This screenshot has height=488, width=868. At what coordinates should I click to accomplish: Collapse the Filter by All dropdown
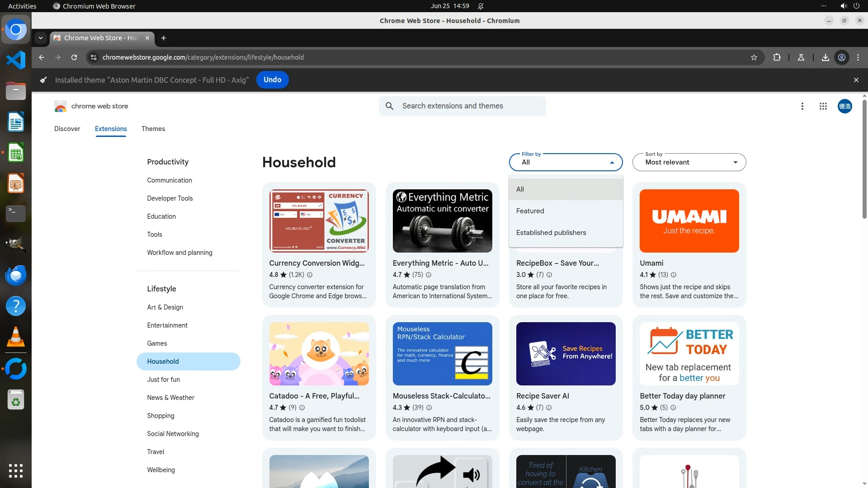565,162
